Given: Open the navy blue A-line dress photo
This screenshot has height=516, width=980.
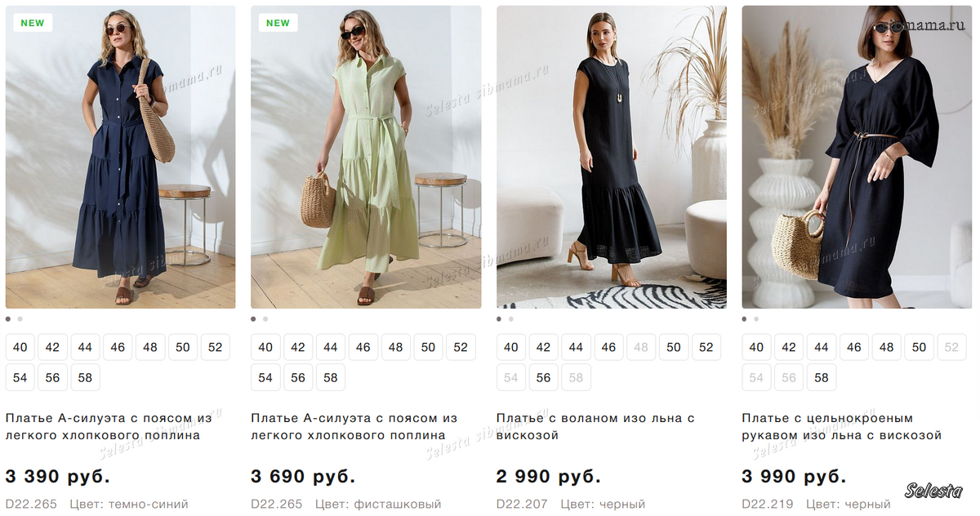Looking at the screenshot, I should pos(120,157).
